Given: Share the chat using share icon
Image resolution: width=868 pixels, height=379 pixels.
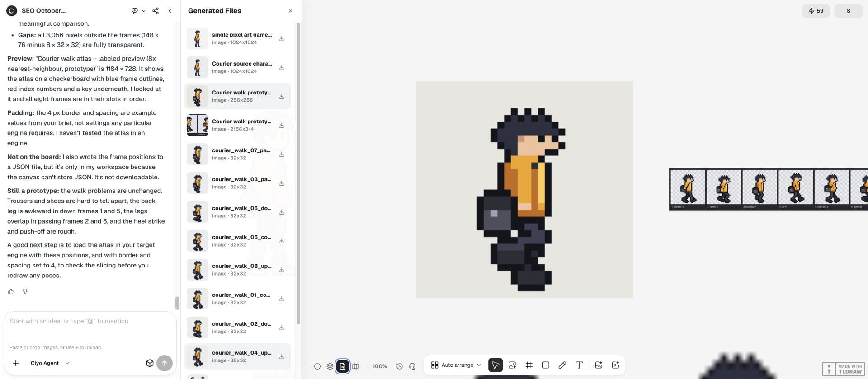Looking at the screenshot, I should point(156,11).
